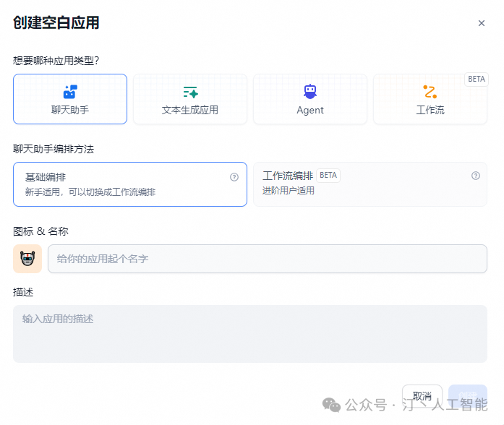The width and height of the screenshot is (504, 425).
Task: Click the workflow (工作流) icon
Action: coord(430,92)
